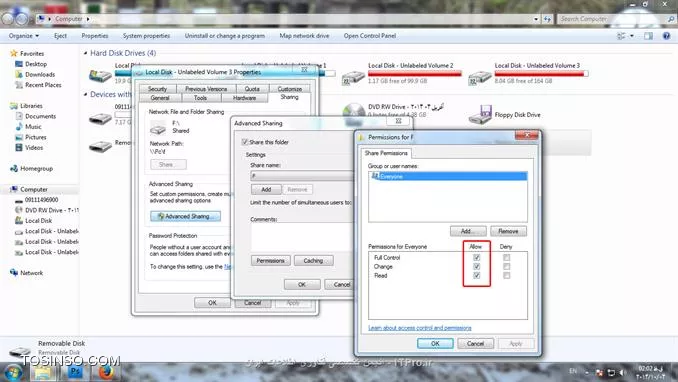
Task: Click Homegroup icon in sidebar
Action: coord(14,168)
